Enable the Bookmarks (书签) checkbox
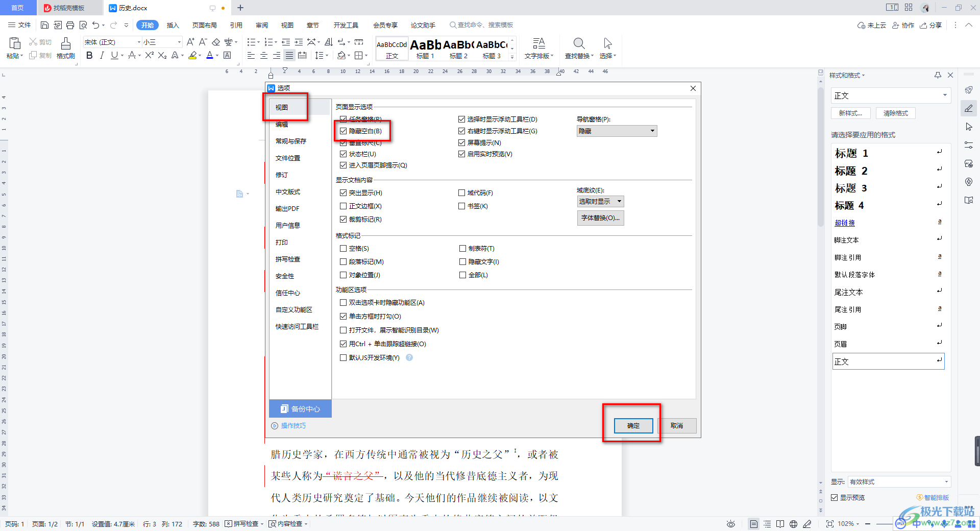980x531 pixels. coord(462,206)
